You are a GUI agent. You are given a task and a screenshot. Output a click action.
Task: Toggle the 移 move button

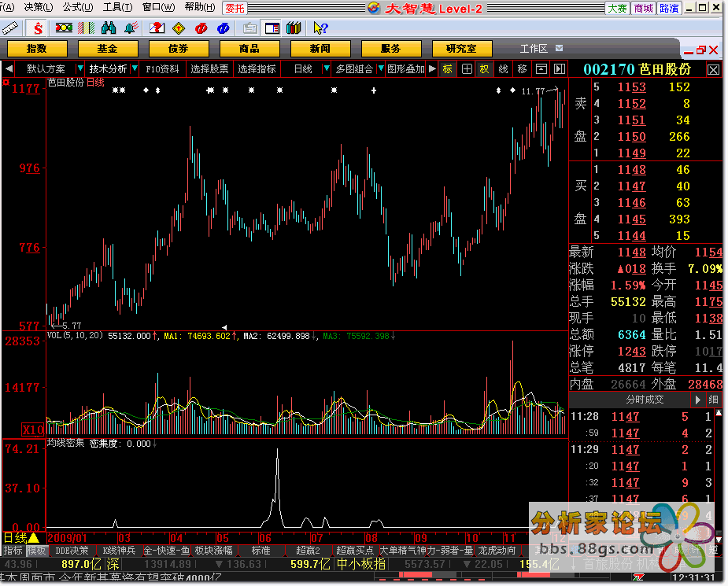[523, 69]
